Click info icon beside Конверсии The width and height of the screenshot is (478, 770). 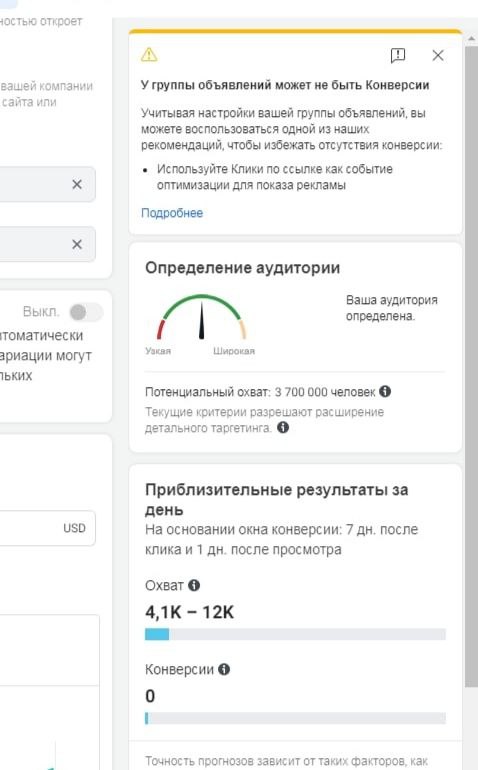(224, 669)
